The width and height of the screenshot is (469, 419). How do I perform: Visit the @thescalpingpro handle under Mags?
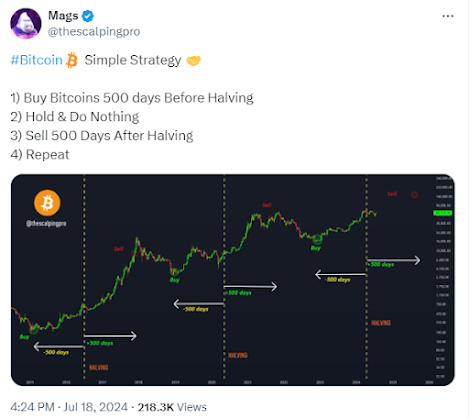coord(94,32)
